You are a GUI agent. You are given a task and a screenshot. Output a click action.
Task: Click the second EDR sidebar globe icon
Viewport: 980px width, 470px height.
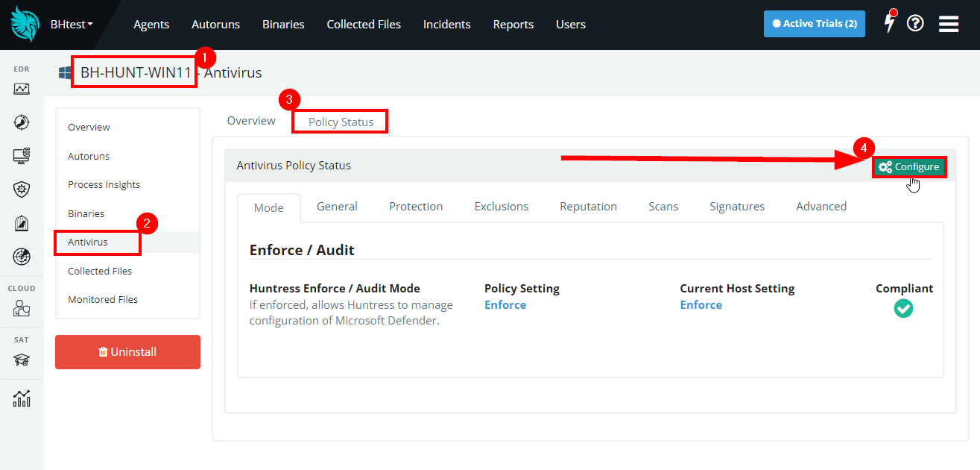(x=22, y=122)
